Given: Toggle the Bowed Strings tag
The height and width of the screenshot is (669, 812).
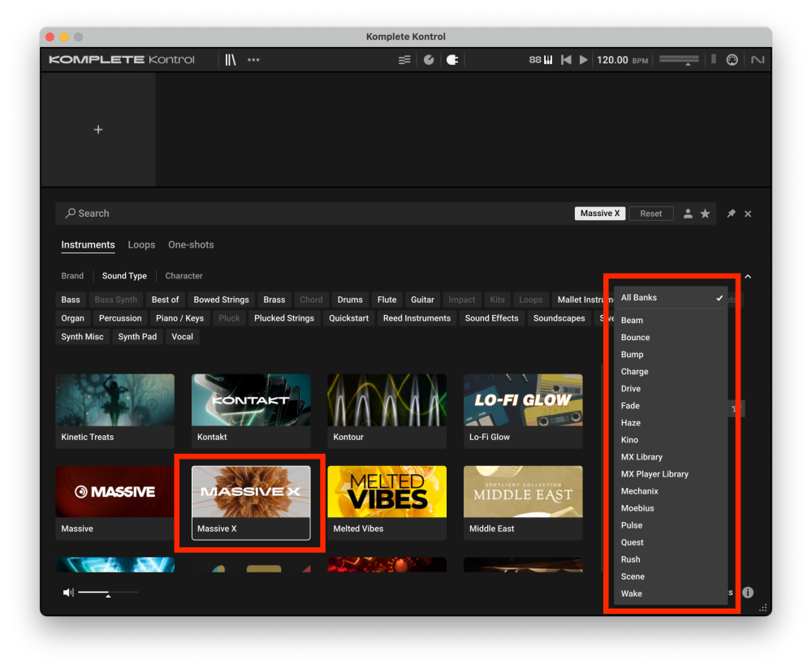Looking at the screenshot, I should pos(221,300).
